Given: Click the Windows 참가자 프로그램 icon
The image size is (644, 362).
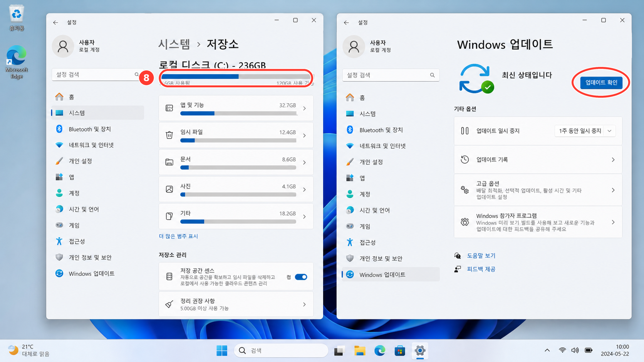Looking at the screenshot, I should coord(465,222).
